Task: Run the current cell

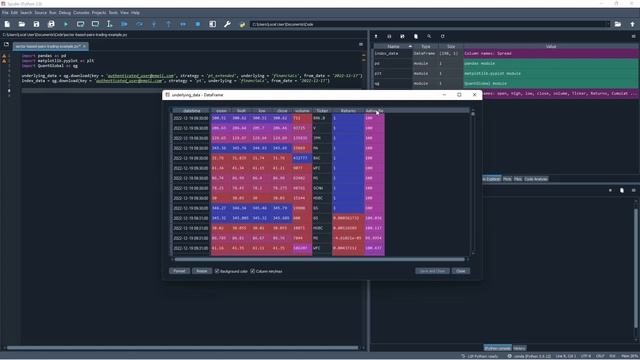Action: click(x=80, y=24)
